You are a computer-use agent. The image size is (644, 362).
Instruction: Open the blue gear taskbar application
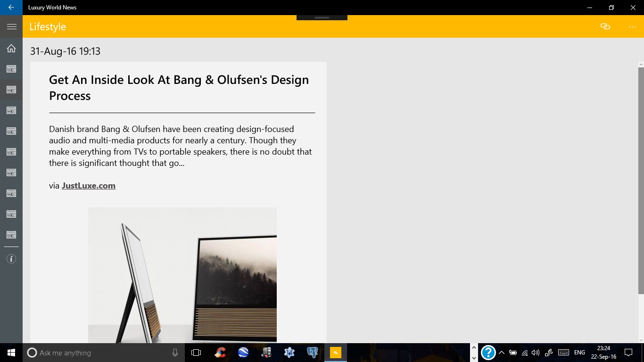click(289, 353)
